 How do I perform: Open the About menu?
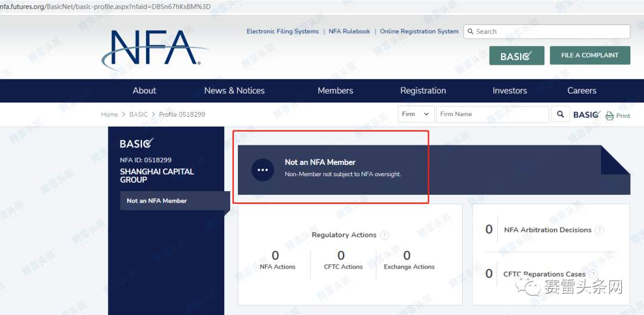click(x=144, y=91)
